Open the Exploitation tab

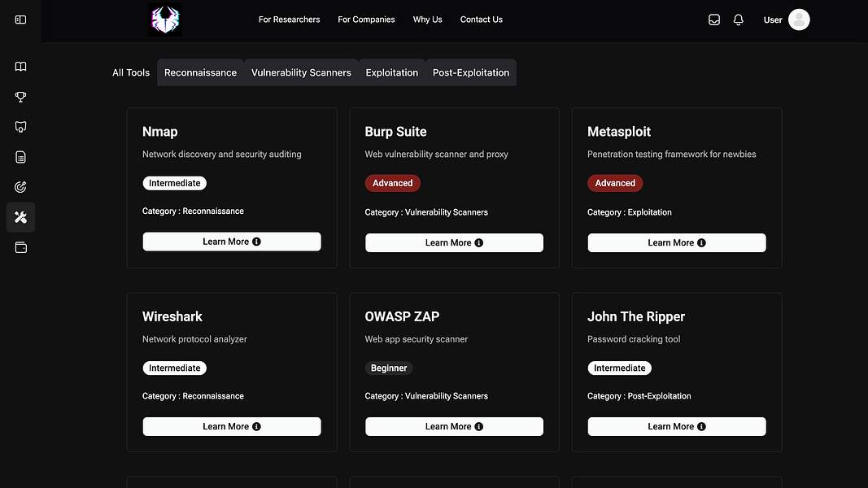click(392, 72)
